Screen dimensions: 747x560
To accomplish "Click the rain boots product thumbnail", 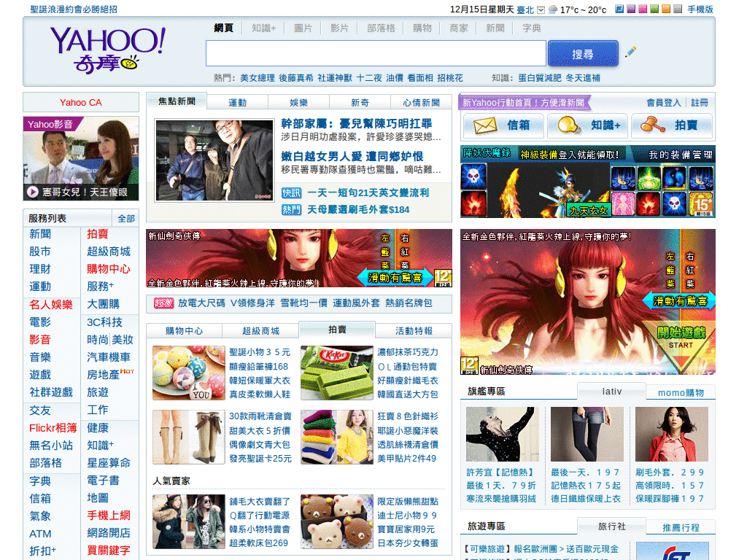I will (x=189, y=437).
